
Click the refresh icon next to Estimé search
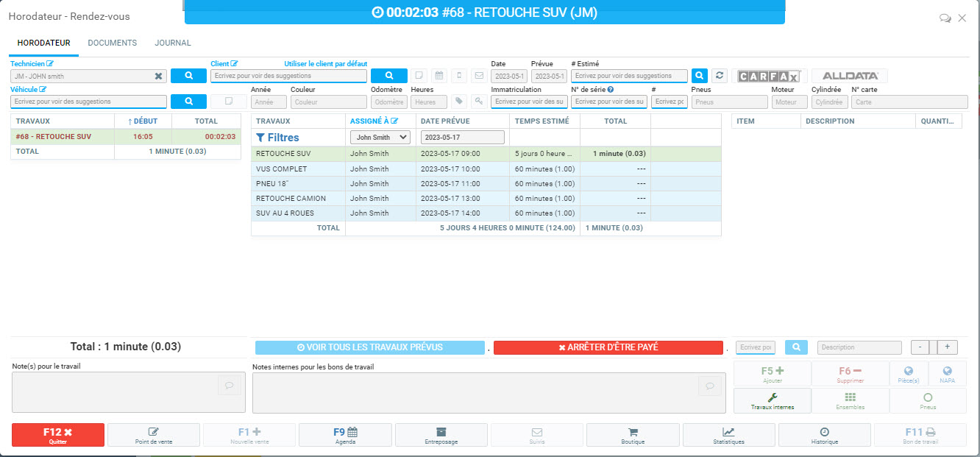720,76
